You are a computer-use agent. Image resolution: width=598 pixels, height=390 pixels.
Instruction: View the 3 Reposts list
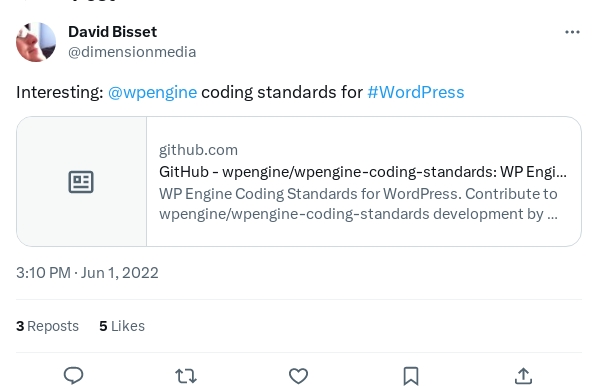pyautogui.click(x=47, y=326)
